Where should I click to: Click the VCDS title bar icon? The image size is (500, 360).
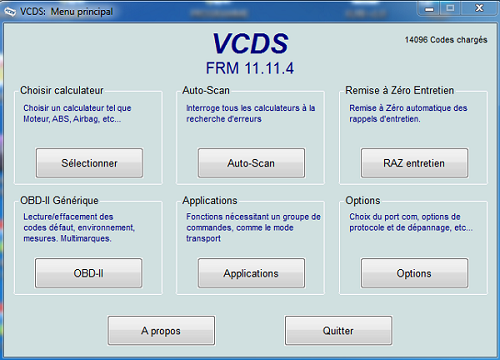10,12
